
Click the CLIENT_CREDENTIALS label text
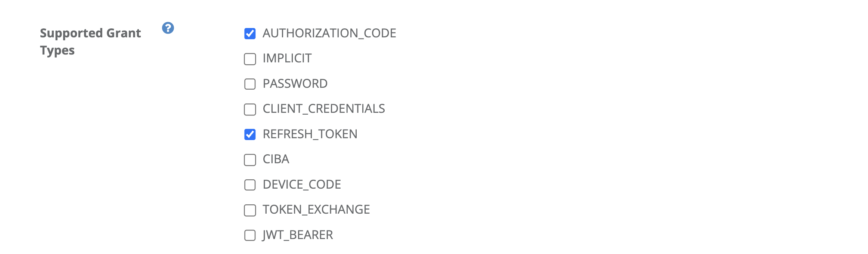point(323,109)
